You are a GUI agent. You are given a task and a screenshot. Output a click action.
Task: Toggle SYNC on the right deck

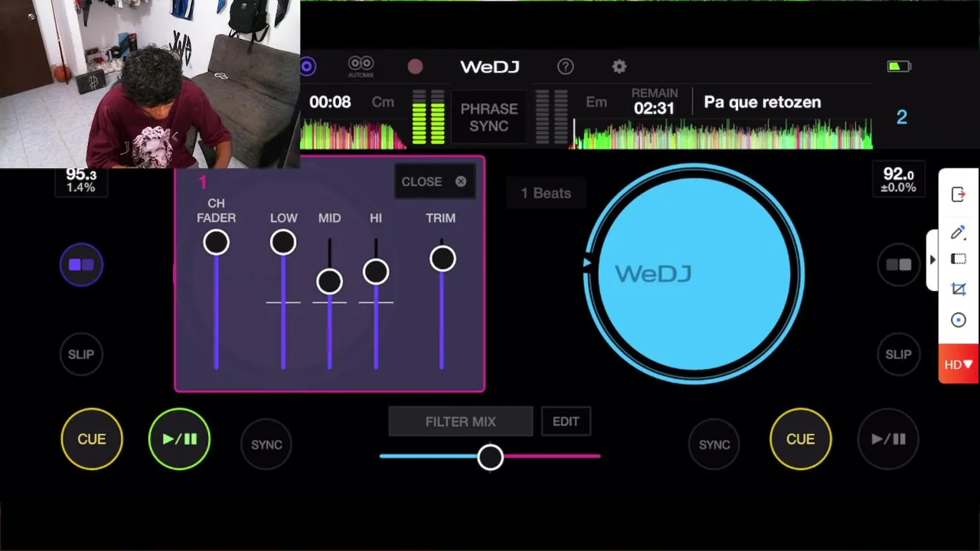[714, 445]
